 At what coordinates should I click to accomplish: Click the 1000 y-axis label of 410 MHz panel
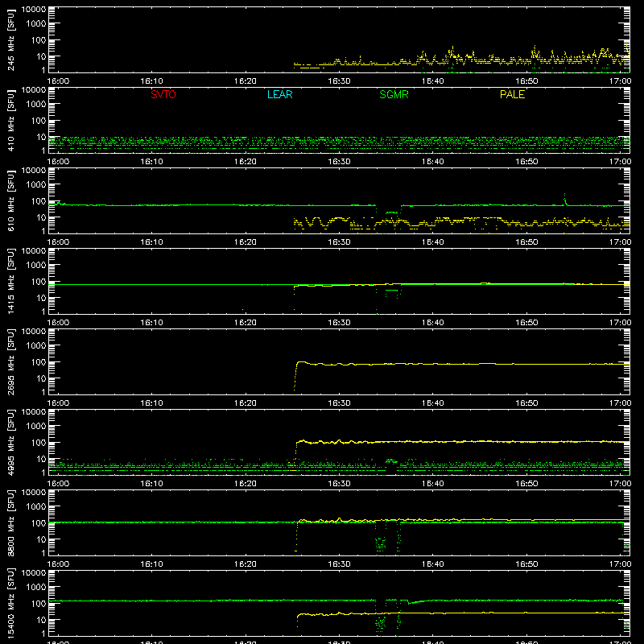pos(36,105)
